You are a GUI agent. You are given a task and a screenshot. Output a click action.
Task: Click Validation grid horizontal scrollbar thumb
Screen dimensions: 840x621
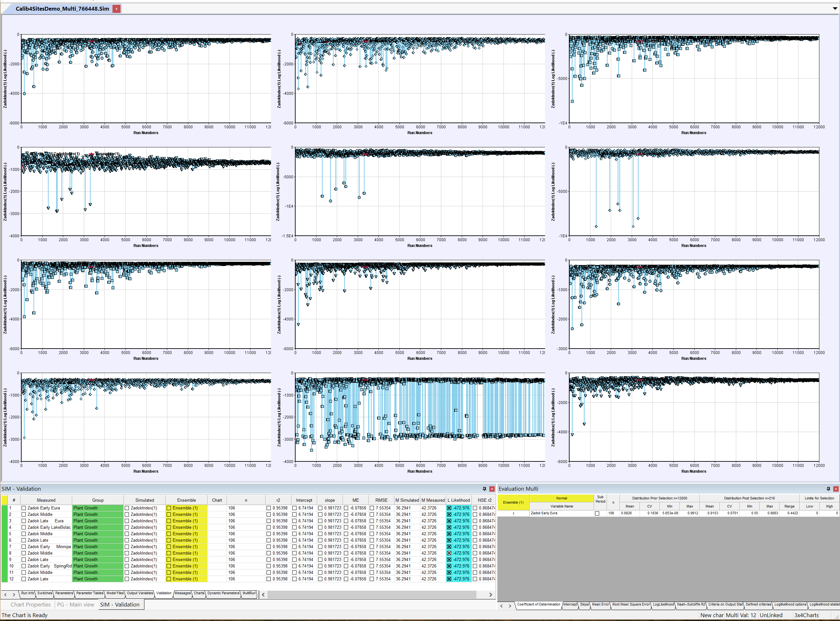coord(372,595)
